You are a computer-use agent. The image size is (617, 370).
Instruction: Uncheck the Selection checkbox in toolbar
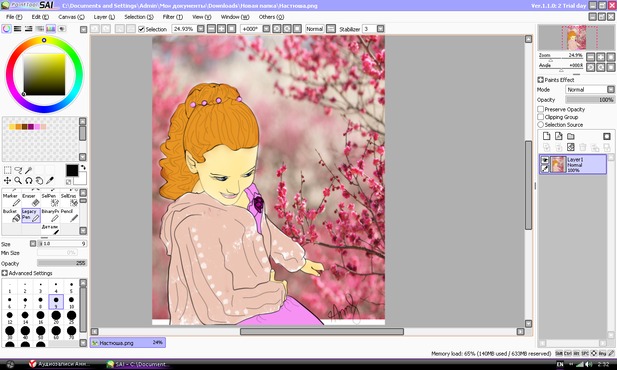[141, 29]
